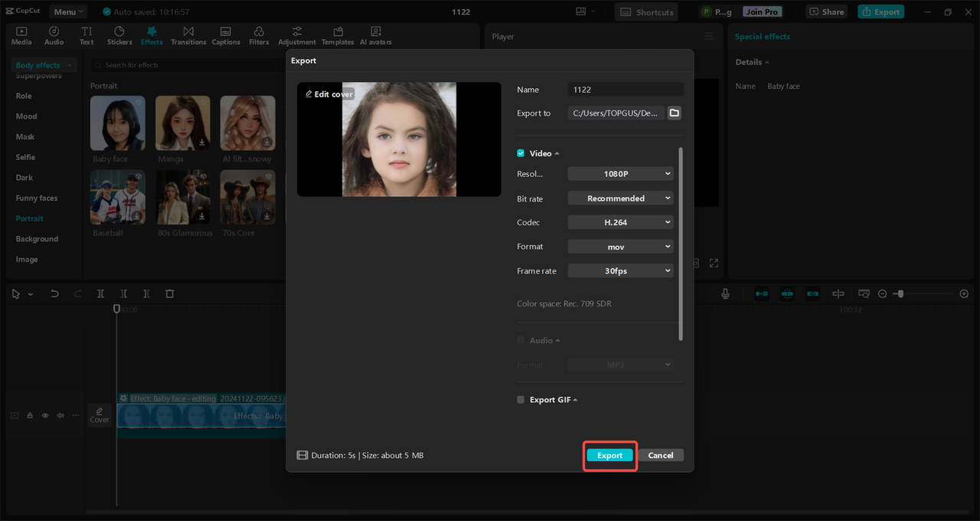Select the Manga effect thumbnail
The width and height of the screenshot is (980, 521).
[x=182, y=123]
